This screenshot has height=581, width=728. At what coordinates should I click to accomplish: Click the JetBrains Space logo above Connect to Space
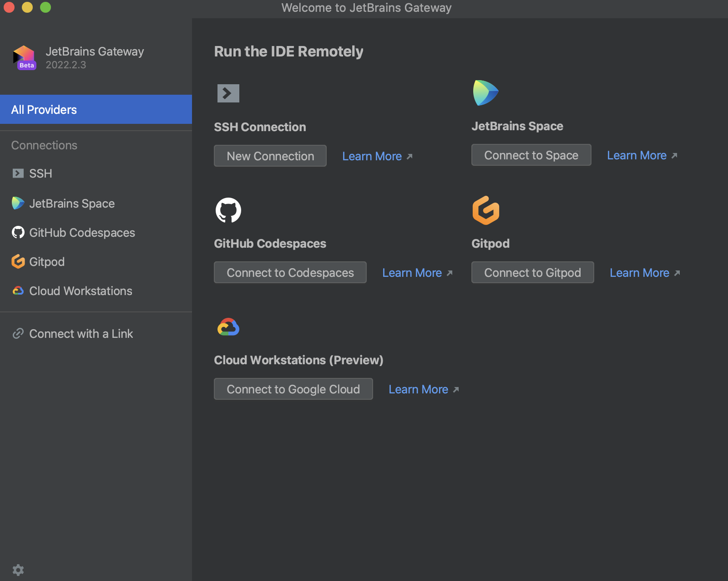pos(485,92)
